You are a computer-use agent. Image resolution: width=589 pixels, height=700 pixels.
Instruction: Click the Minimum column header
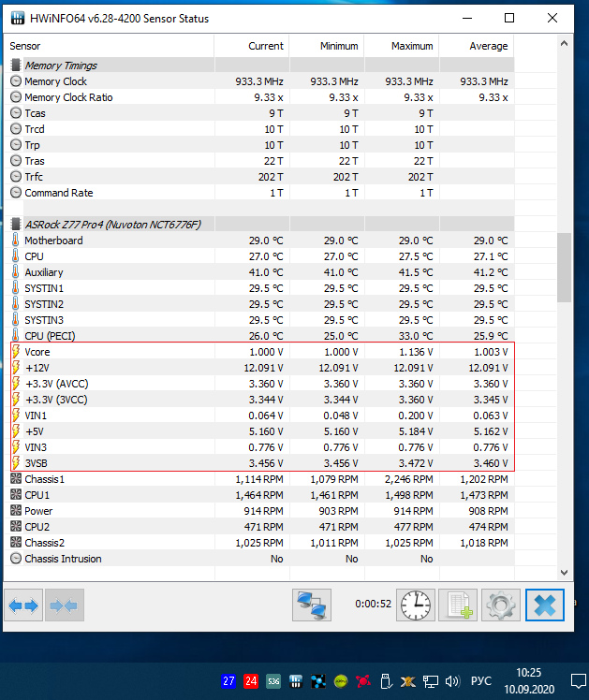tap(327, 46)
